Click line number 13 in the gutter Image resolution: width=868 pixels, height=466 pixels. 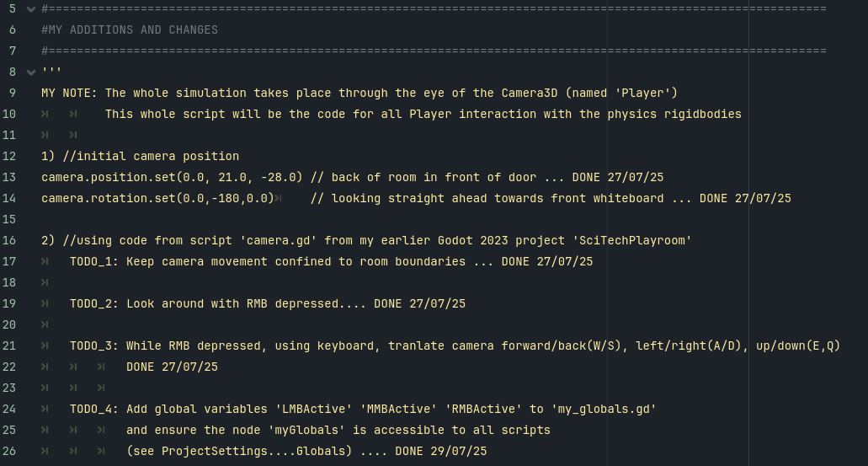pyautogui.click(x=9, y=177)
